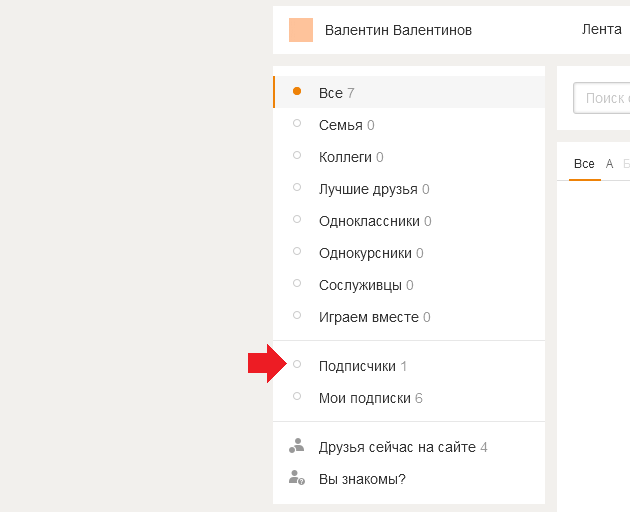Click the friends-online people icon
Image resolution: width=630 pixels, height=512 pixels.
pyautogui.click(x=297, y=446)
